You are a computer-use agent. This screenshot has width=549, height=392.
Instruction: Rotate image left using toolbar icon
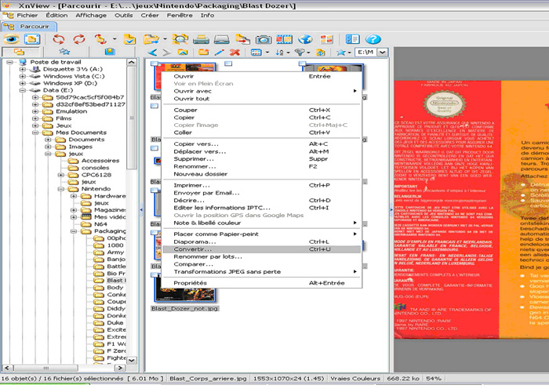point(59,39)
